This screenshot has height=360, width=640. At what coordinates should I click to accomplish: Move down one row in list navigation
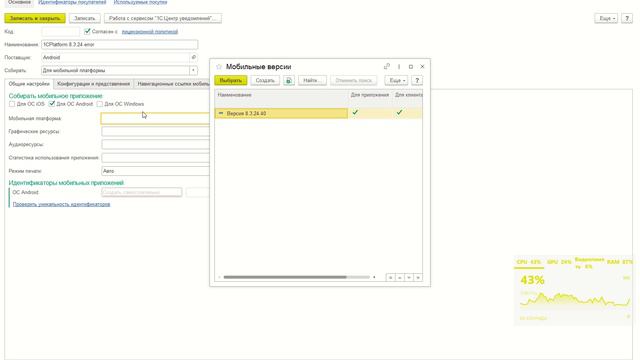coord(409,278)
